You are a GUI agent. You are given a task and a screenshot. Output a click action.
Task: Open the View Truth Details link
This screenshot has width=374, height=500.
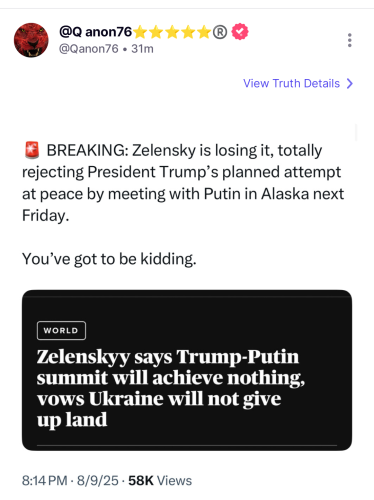[x=291, y=83]
